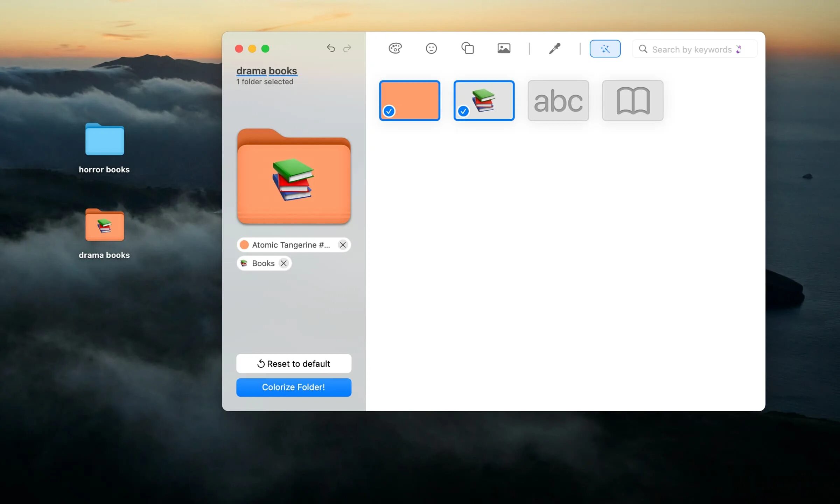Open the image picker tab

tap(504, 48)
